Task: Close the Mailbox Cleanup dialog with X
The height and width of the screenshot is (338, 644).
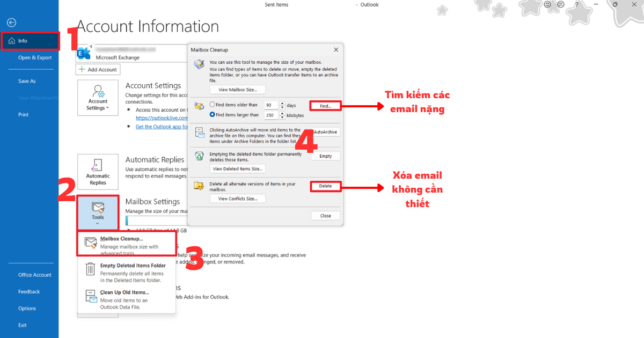Action: (x=336, y=49)
